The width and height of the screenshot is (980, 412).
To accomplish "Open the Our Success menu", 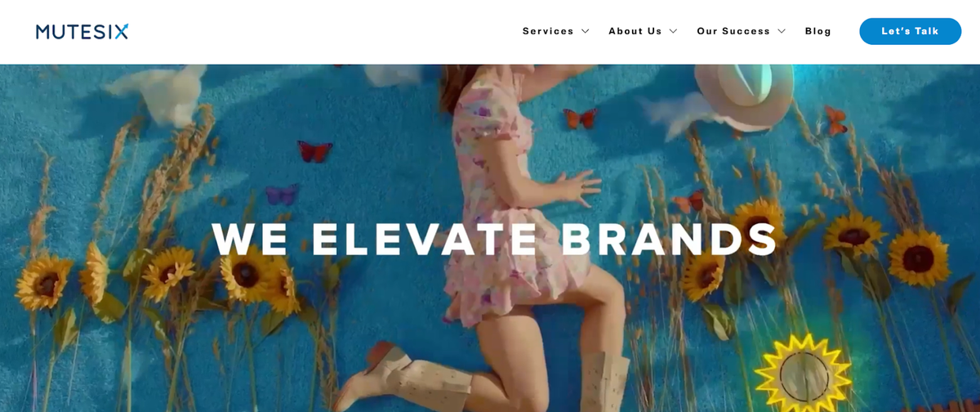I will click(733, 31).
